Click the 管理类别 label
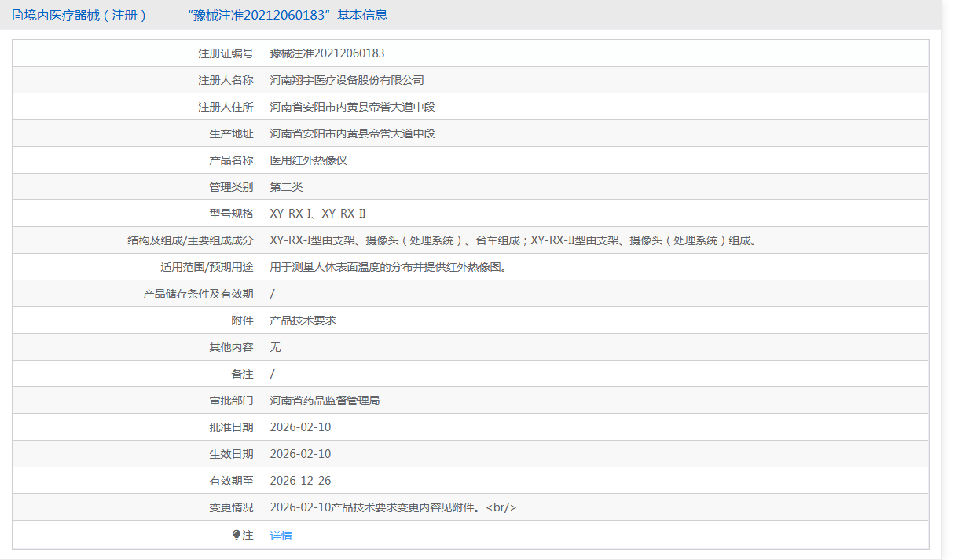The image size is (961, 560). tap(231, 187)
